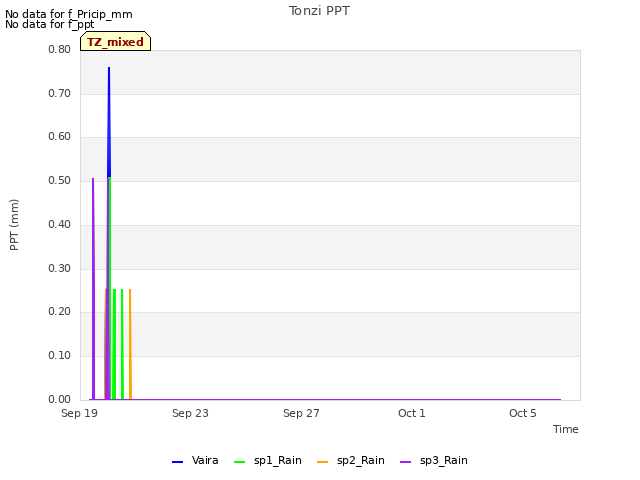
Task: Click the Oct 5 x-axis tick label
Action: click(522, 413)
